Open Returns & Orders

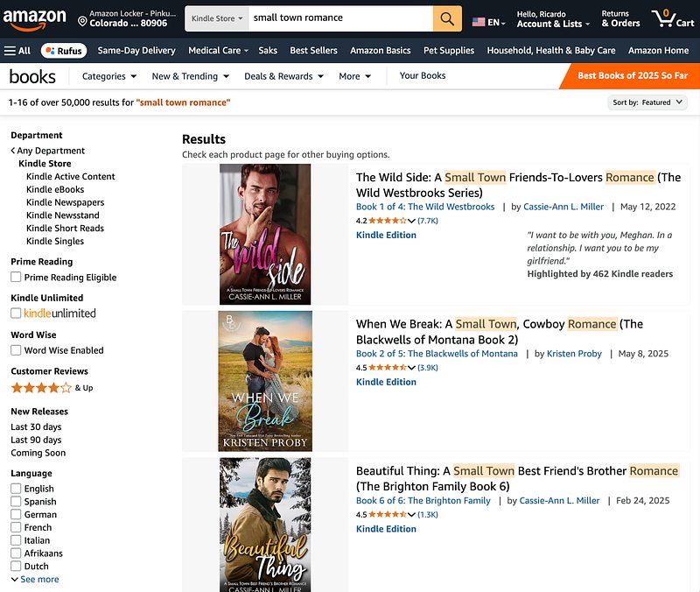[x=620, y=18]
